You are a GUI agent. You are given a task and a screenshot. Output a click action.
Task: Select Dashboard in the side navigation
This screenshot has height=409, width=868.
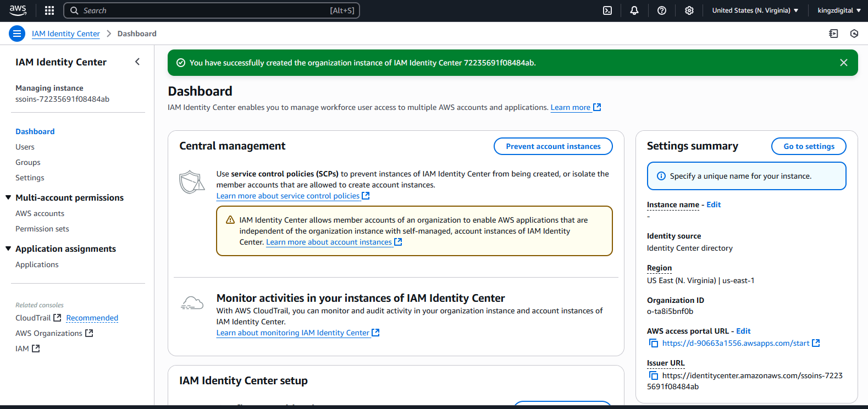click(x=35, y=131)
